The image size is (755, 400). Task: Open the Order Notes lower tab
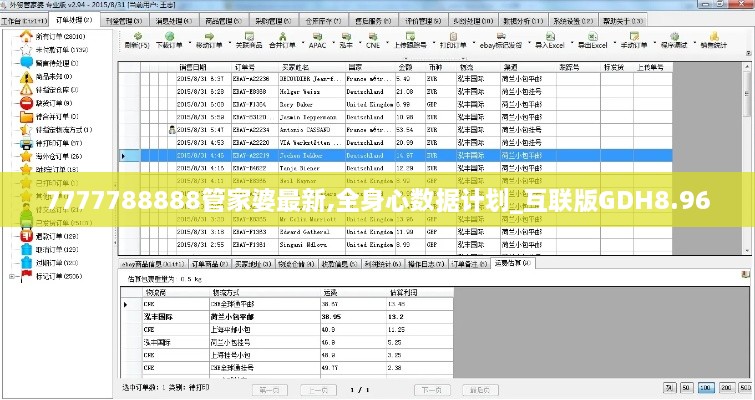[469, 264]
